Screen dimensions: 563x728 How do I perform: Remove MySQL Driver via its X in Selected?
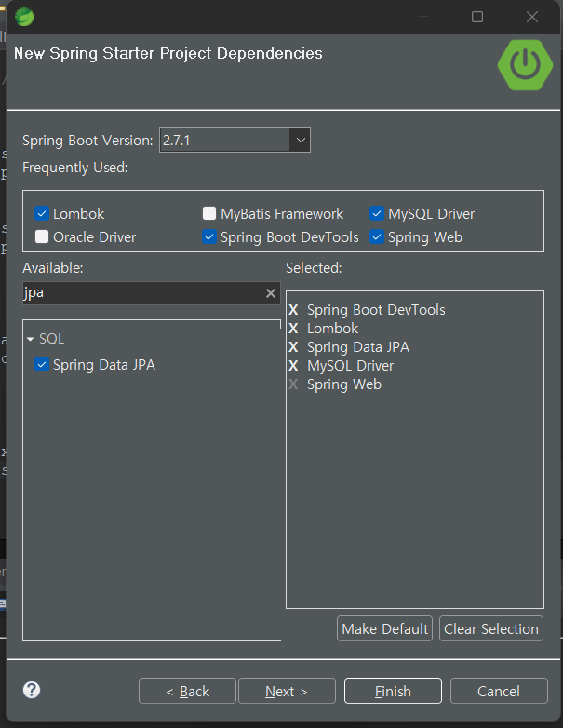coord(293,365)
